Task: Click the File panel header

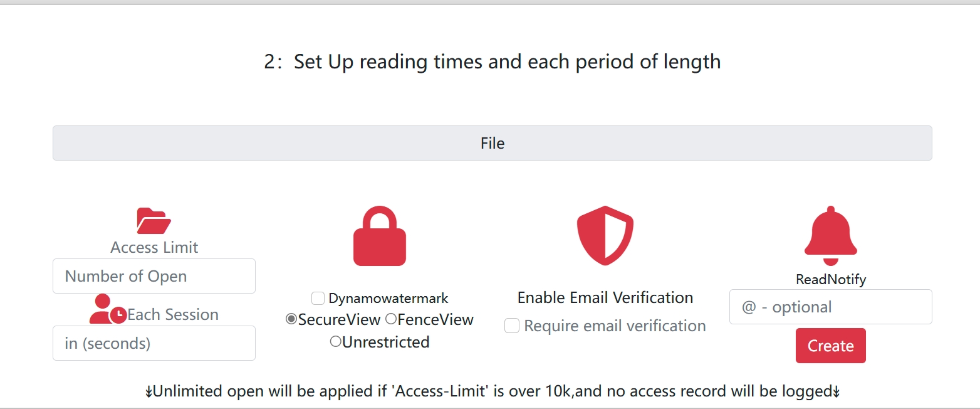Action: pyautogui.click(x=492, y=143)
